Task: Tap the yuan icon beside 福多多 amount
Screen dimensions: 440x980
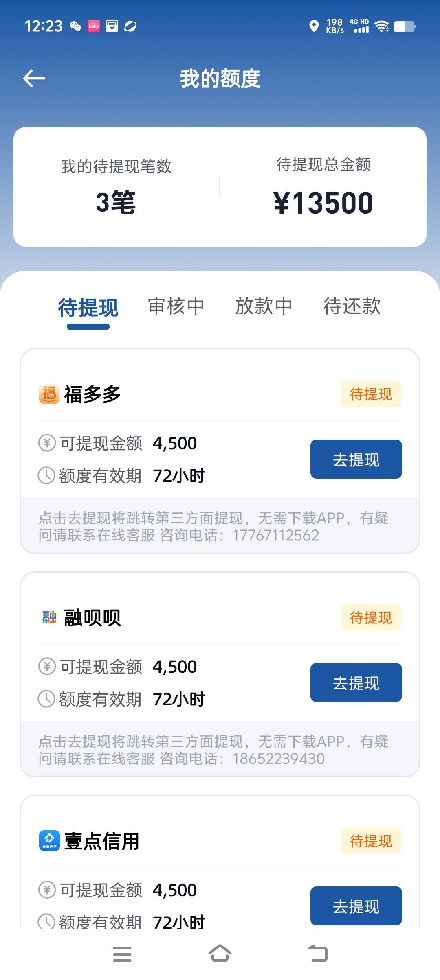Action: (x=47, y=443)
